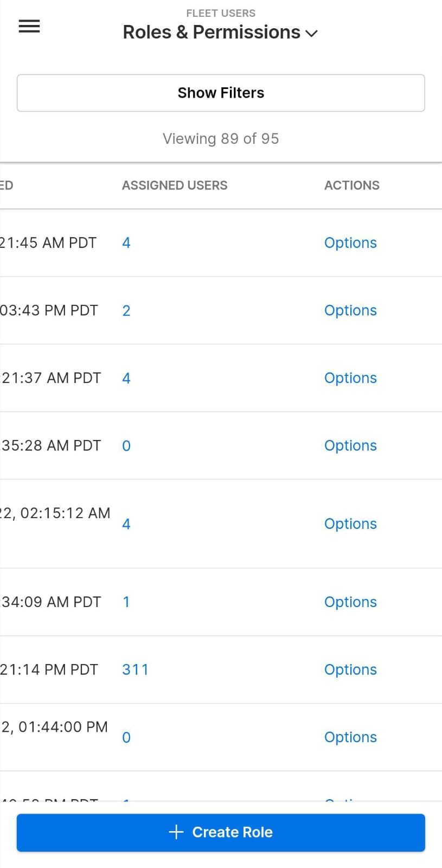Open Options for the 03:43 PM row
The height and width of the screenshot is (868, 442).
point(350,310)
